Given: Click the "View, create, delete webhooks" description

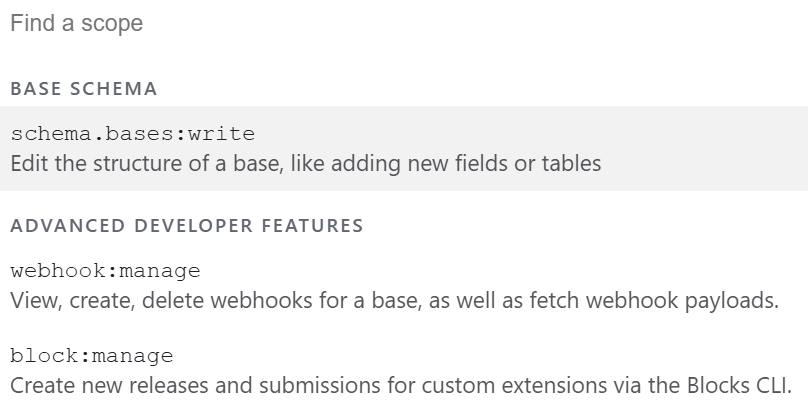Looking at the screenshot, I should click(x=394, y=300).
